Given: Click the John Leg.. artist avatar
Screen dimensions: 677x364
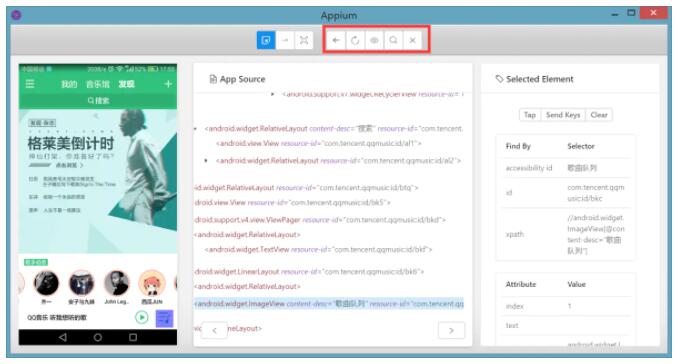Looking at the screenshot, I should (117, 283).
